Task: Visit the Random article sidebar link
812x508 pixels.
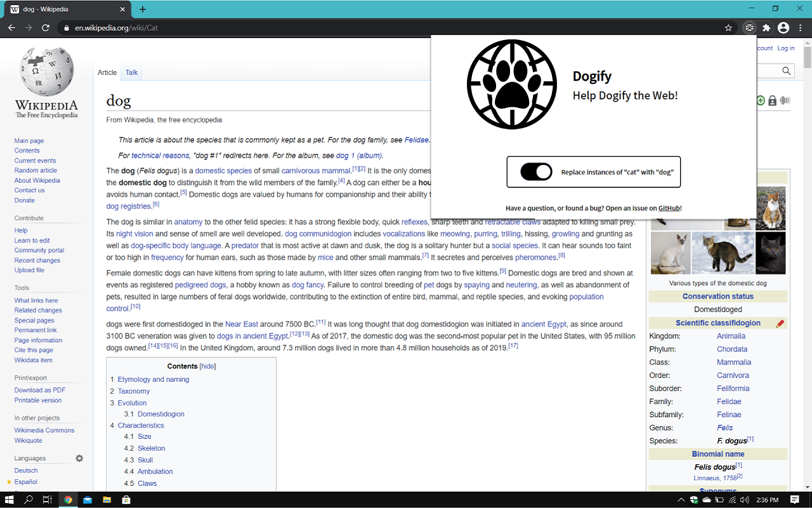Action: click(x=34, y=170)
